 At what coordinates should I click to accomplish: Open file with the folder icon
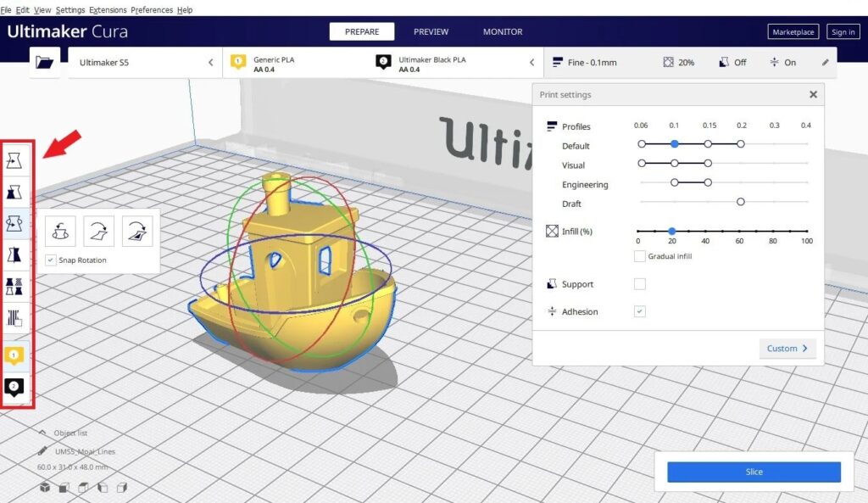44,62
